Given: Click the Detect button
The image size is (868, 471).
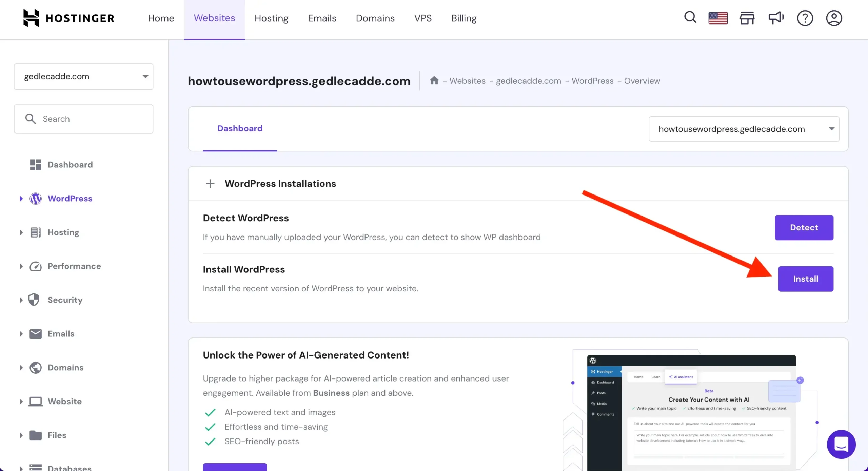Looking at the screenshot, I should pyautogui.click(x=804, y=227).
